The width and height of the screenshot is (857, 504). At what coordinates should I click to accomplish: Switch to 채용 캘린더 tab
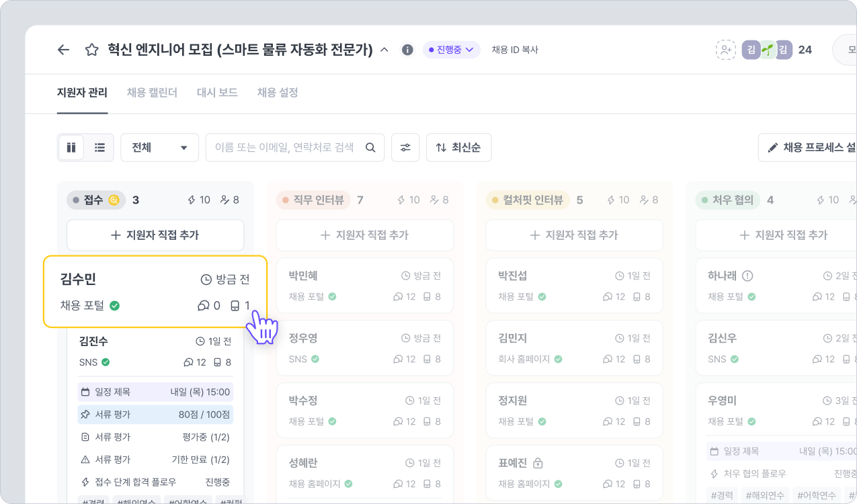point(152,93)
